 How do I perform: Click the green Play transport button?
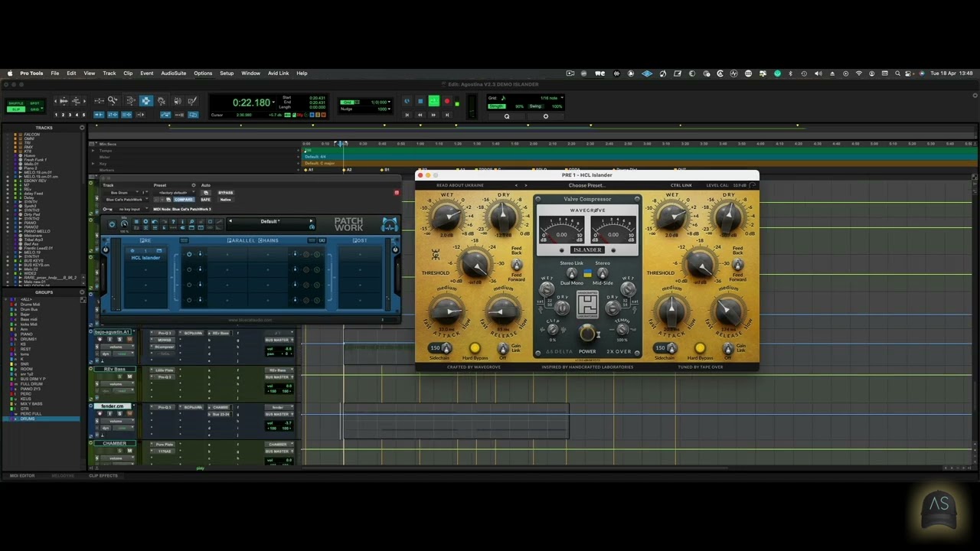click(x=434, y=101)
